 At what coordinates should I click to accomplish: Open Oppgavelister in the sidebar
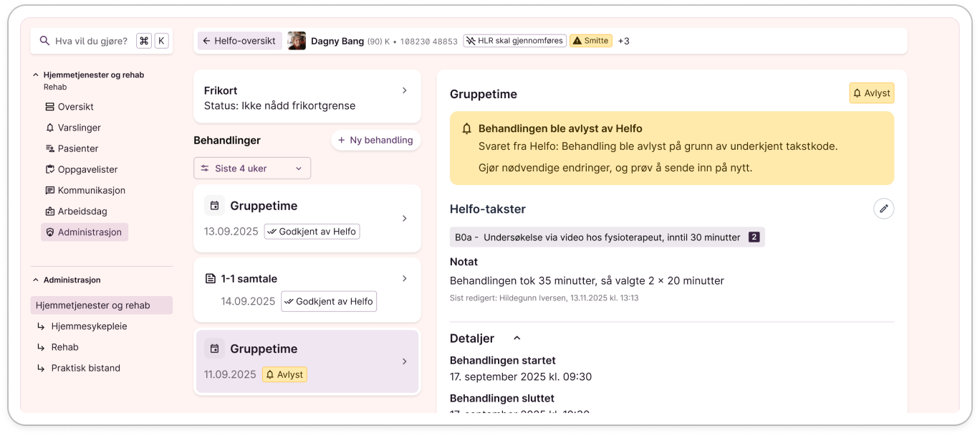coord(87,169)
